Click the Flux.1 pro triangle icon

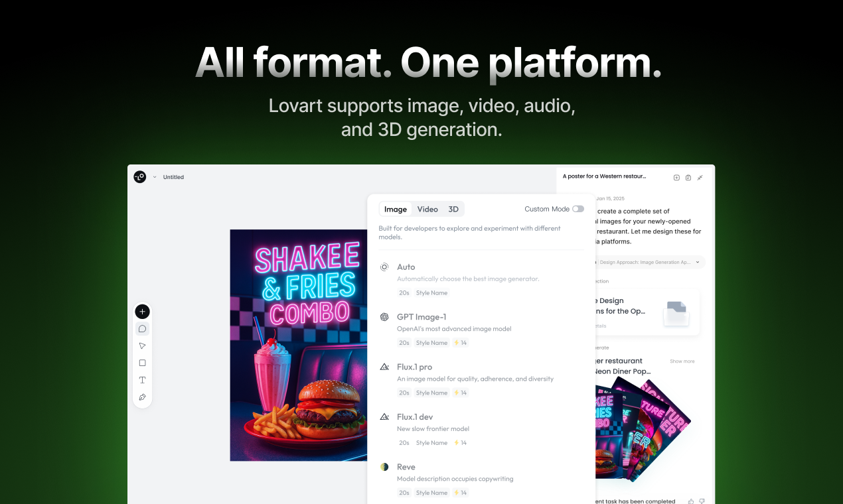coord(384,367)
